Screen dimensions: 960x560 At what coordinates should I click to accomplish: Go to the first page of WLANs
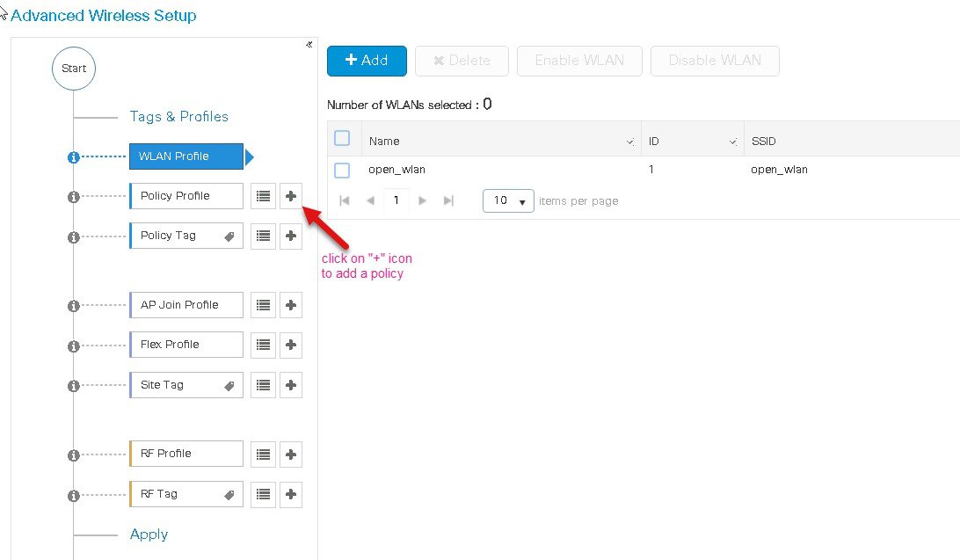point(344,200)
